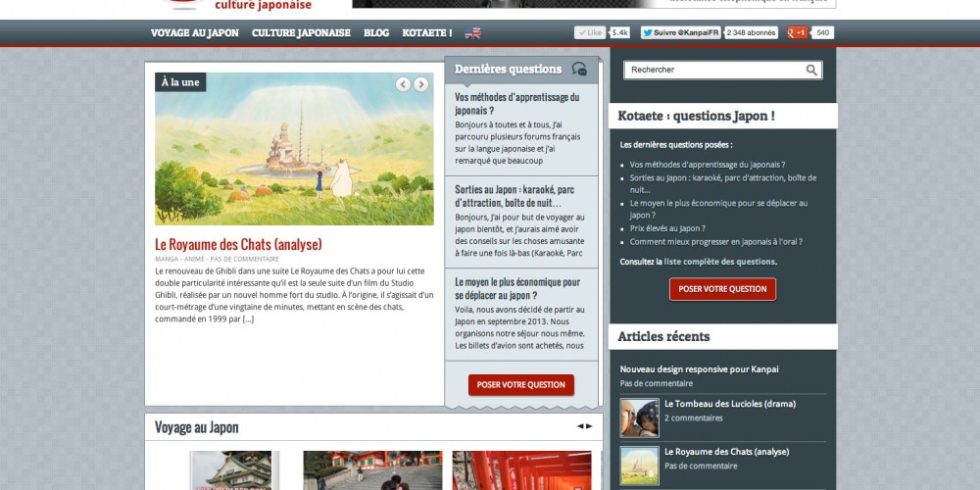Click the English flag language icon
Screen dimensions: 980x490
473,33
